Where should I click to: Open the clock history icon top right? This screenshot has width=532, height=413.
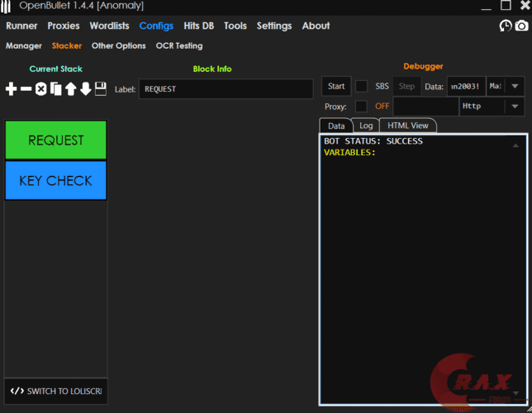[x=506, y=26]
